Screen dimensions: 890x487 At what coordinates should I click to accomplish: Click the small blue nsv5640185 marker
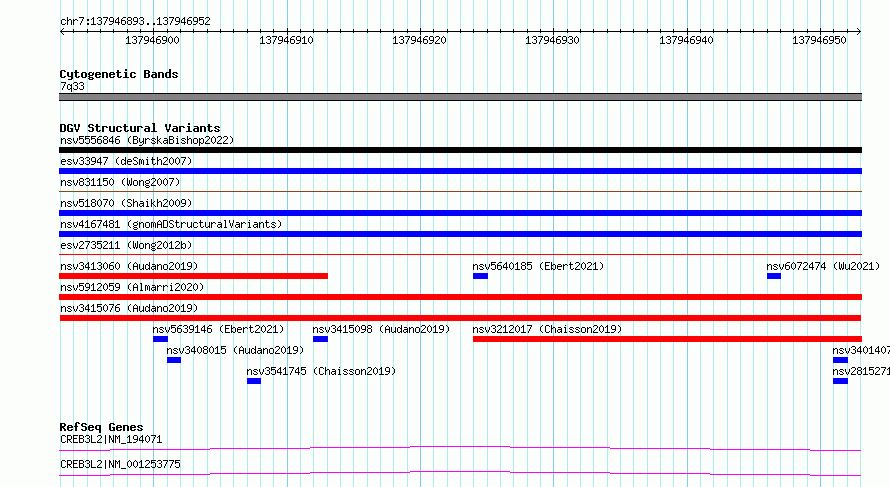click(x=480, y=276)
